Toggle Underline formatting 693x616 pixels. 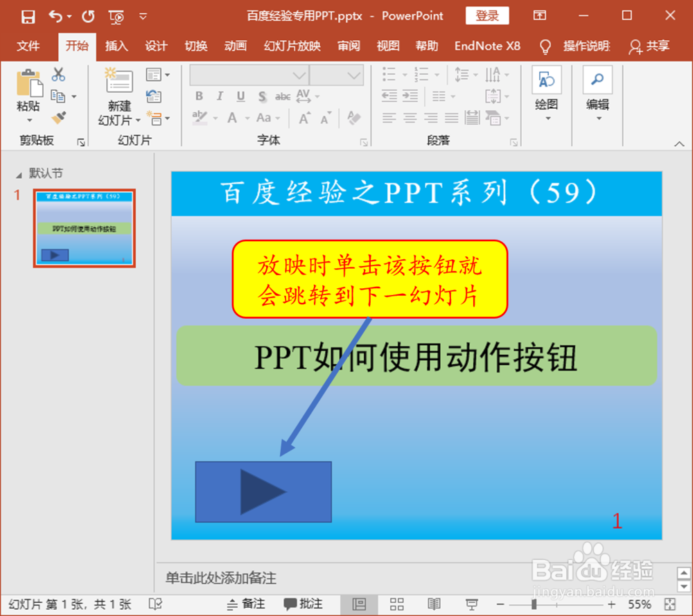pos(241,96)
